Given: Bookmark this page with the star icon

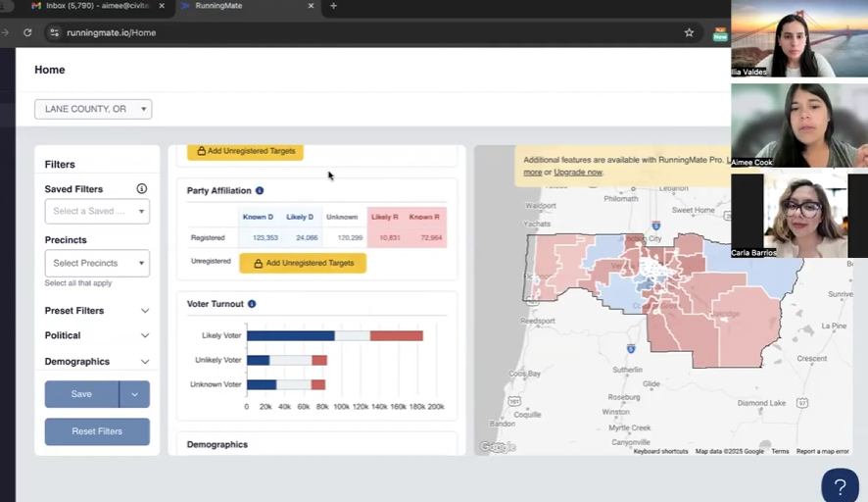Looking at the screenshot, I should [x=689, y=32].
